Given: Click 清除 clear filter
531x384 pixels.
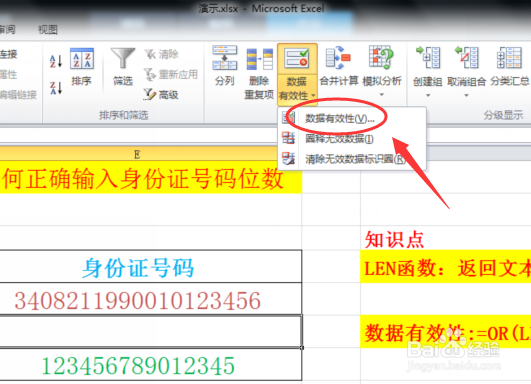Looking at the screenshot, I should [161, 54].
